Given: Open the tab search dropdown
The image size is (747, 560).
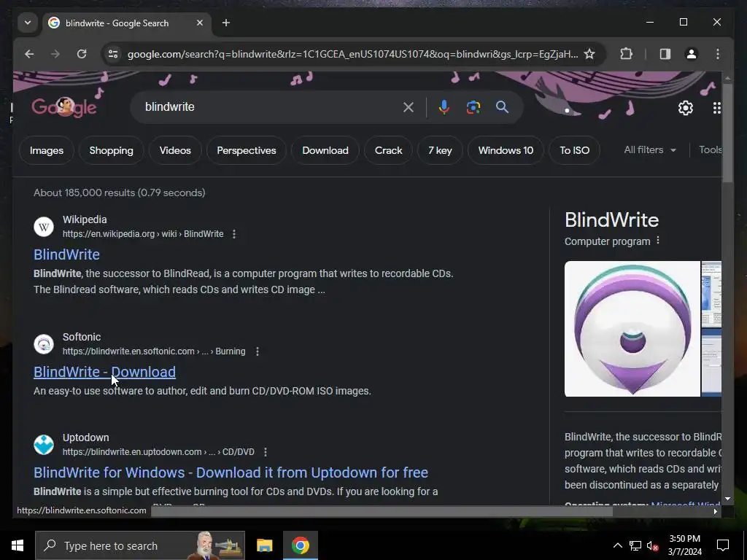Looking at the screenshot, I should (x=28, y=23).
